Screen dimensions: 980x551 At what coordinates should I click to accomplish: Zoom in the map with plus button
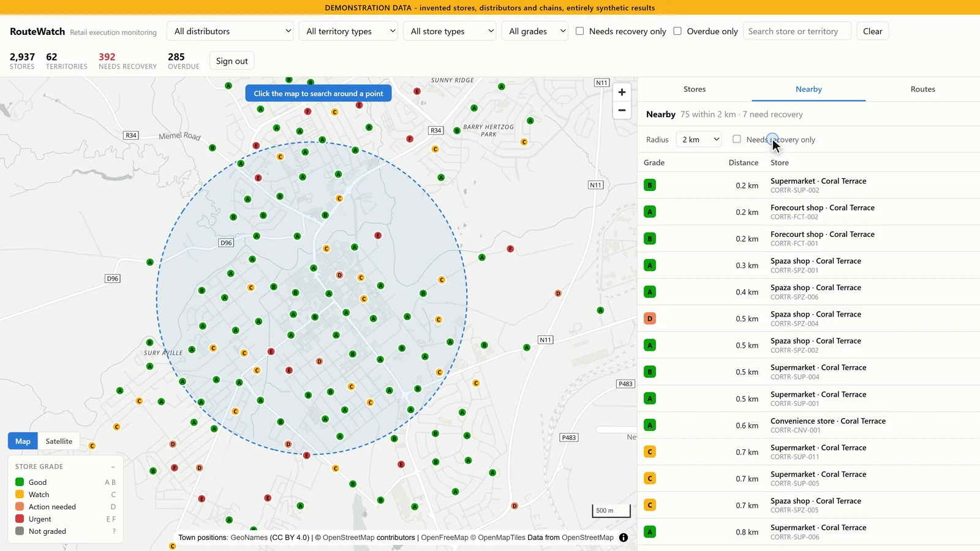coord(622,92)
